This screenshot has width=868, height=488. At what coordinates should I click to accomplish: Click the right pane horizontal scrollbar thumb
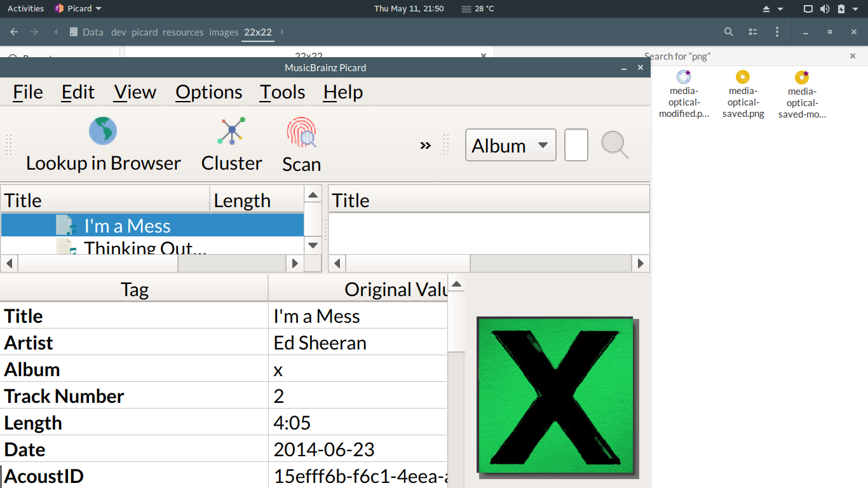pyautogui.click(x=408, y=263)
